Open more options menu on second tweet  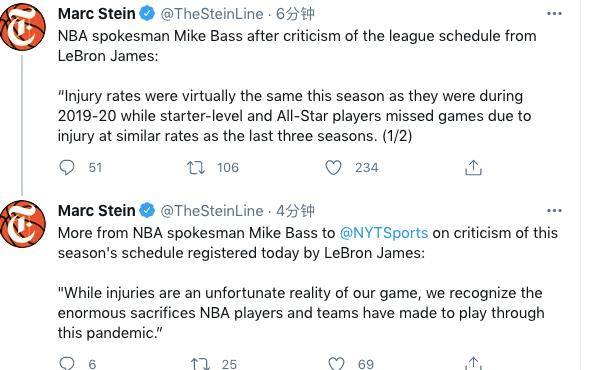(554, 210)
